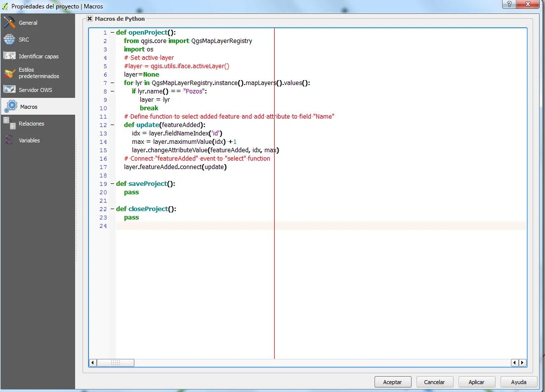Screen dimensions: 545x392
Task: Collapse the for loop fold on line 7
Action: point(112,83)
